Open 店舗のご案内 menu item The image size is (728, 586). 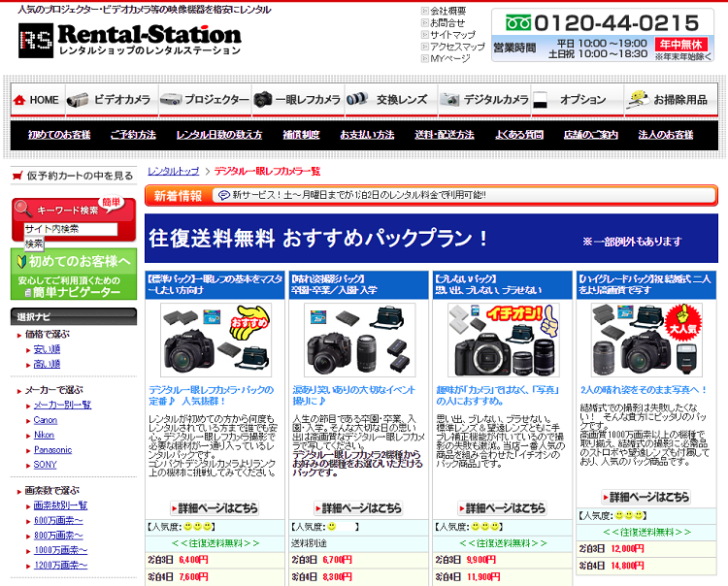pyautogui.click(x=591, y=135)
